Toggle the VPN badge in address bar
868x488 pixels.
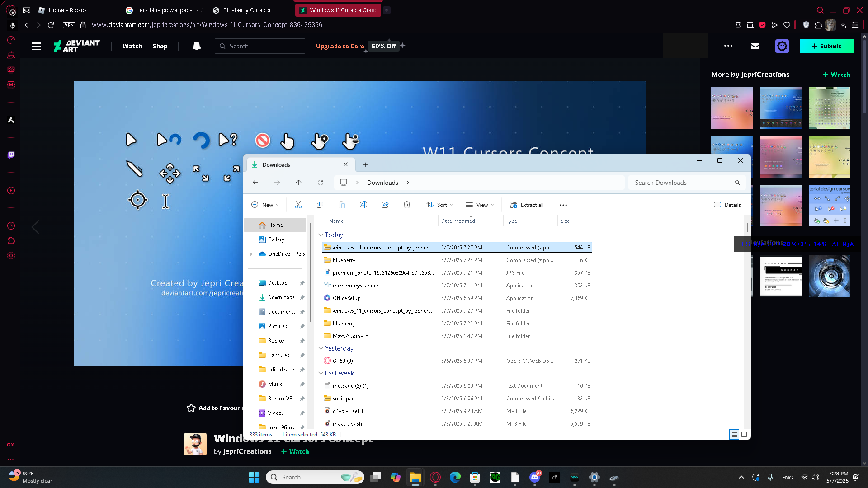coord(69,25)
